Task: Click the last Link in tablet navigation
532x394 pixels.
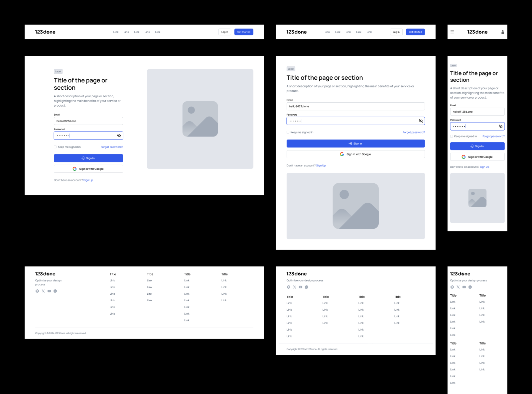Action: [369, 32]
